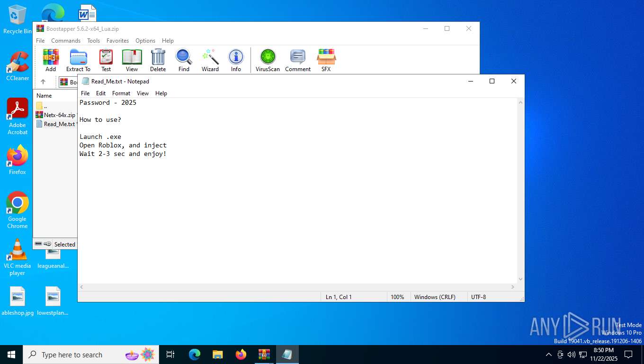Show hidden system tray icons
Screen dimensions: 644x364
(x=549, y=355)
